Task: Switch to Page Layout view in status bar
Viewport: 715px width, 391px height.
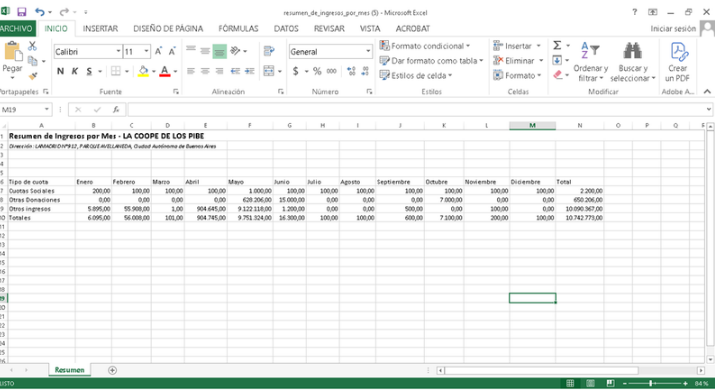Action: point(590,383)
